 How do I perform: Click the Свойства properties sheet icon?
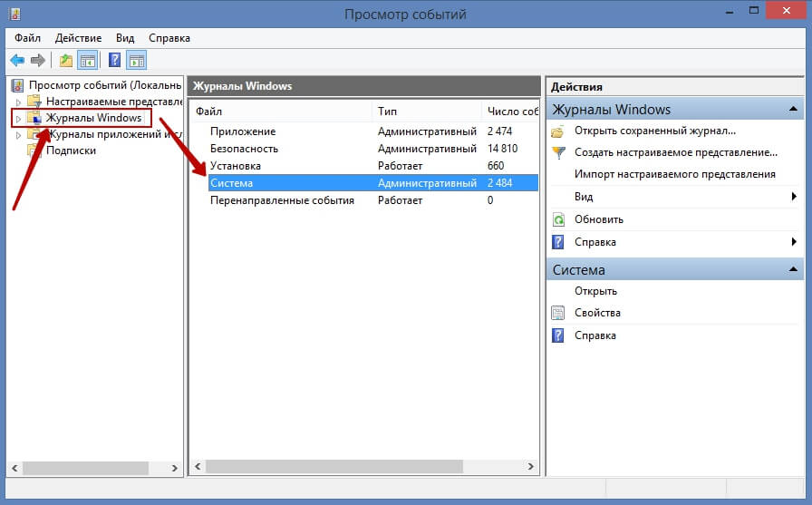click(x=558, y=313)
